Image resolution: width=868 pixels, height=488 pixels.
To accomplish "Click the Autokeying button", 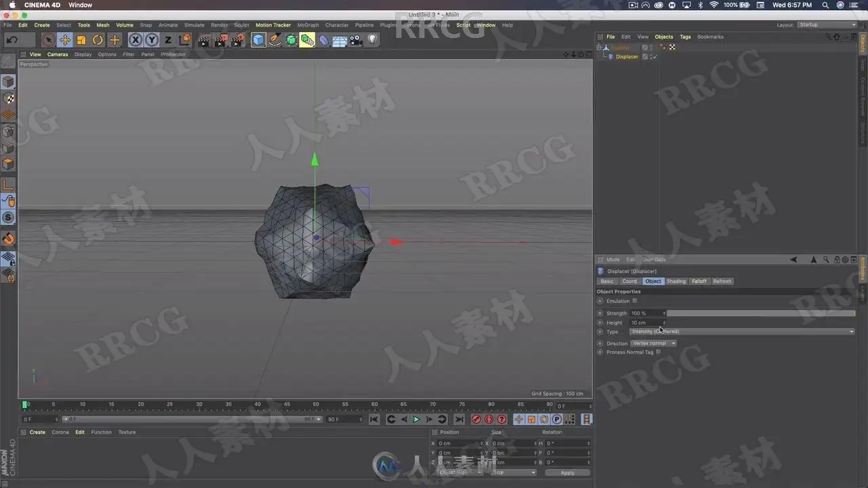I will (489, 420).
